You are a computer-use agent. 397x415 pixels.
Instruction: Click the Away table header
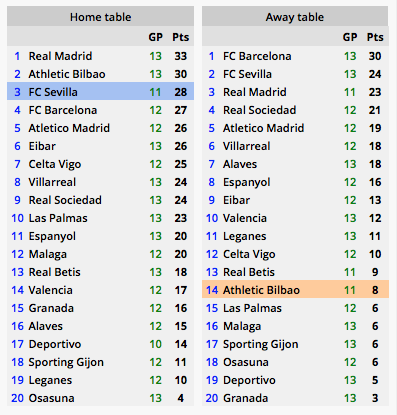coord(295,17)
